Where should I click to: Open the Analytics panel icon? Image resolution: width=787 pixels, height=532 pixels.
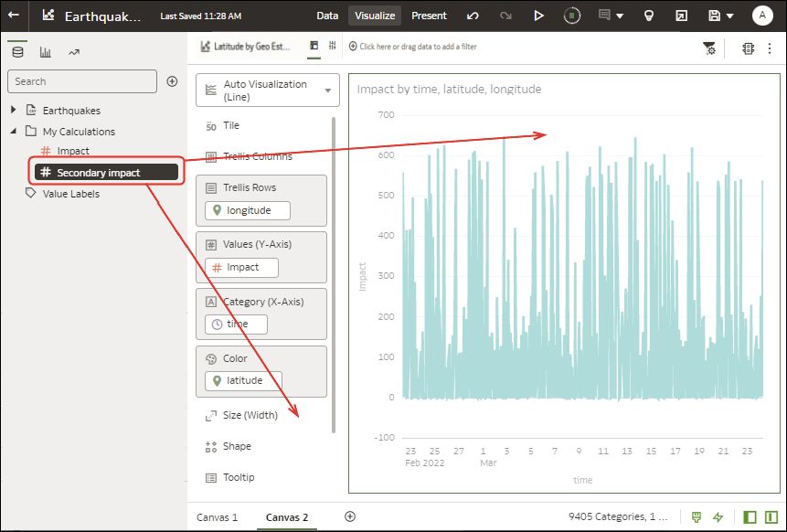[x=74, y=52]
